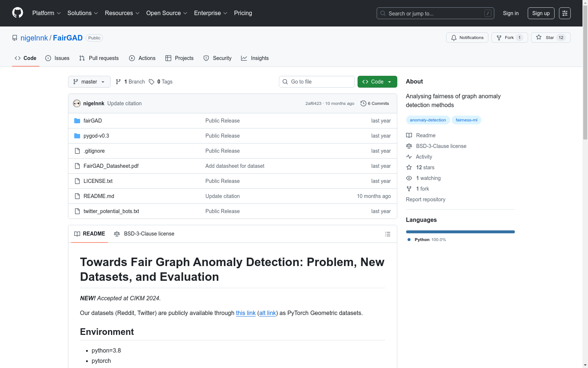Viewport: 588px width, 368px height.
Task: Click the Sign up button
Action: tap(541, 13)
